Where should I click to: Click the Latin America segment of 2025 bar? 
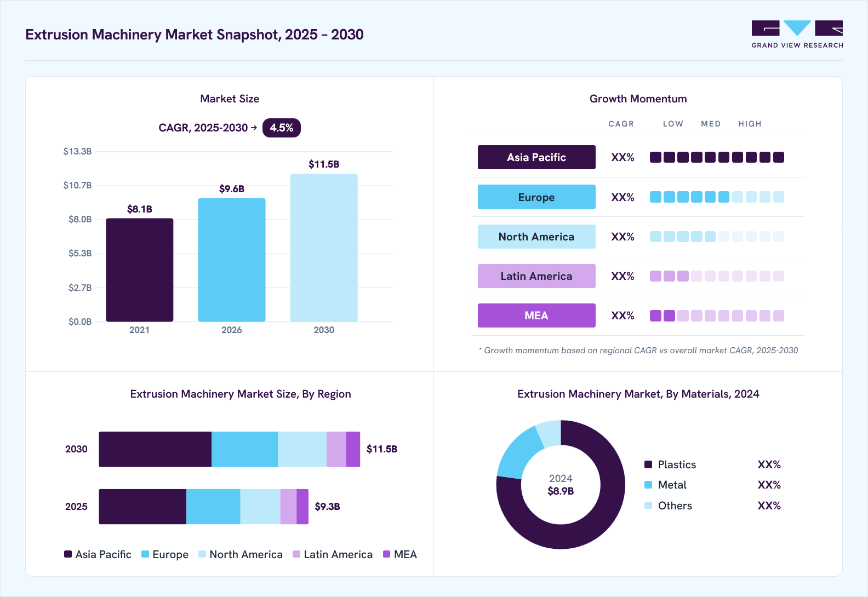click(288, 507)
